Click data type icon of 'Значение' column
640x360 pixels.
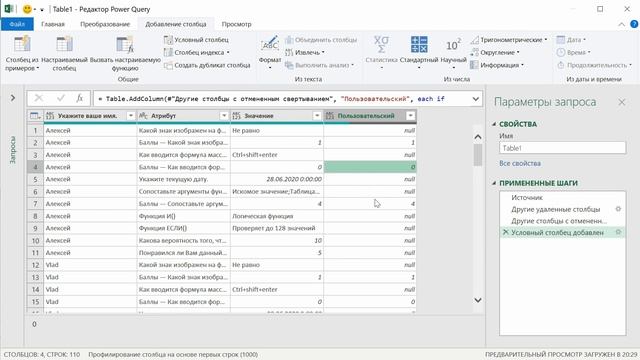237,116
